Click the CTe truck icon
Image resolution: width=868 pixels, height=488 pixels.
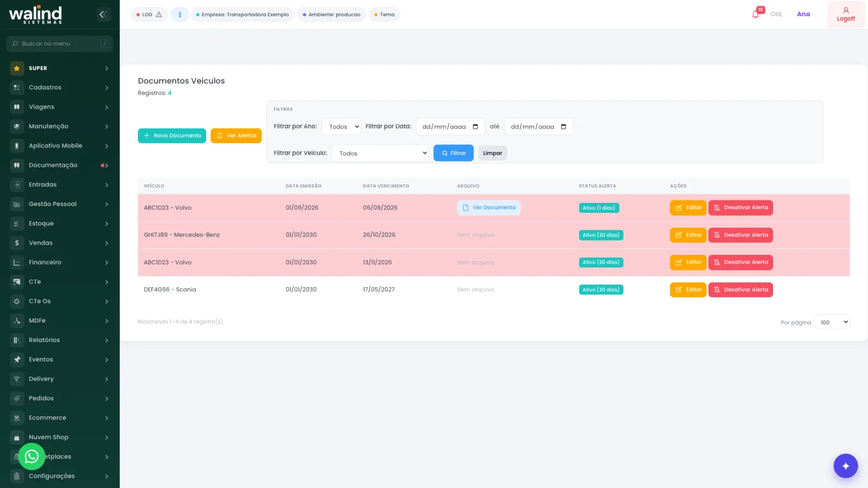click(17, 282)
